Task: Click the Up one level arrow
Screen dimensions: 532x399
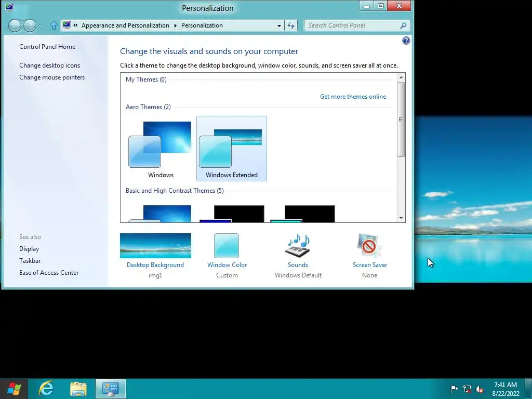Action: click(54, 25)
